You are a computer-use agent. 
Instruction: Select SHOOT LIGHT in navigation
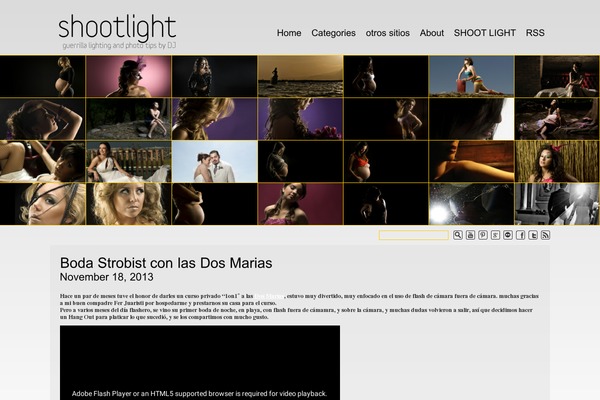click(485, 33)
